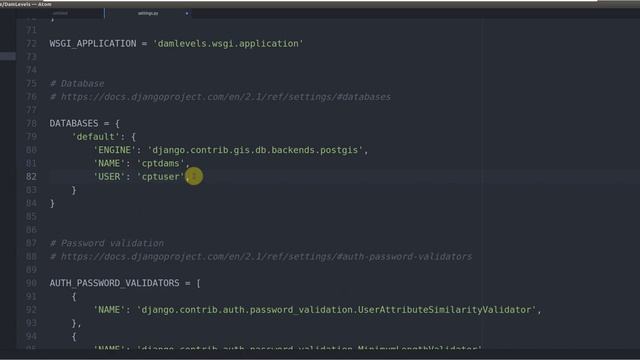Click line number 82 in gutter

[x=31, y=177]
